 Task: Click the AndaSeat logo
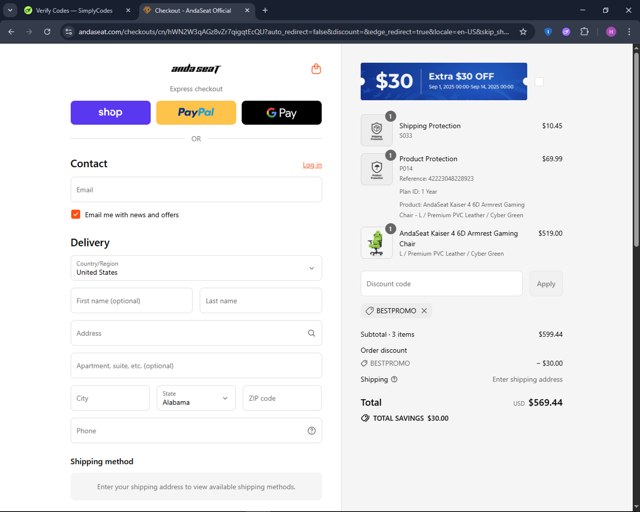point(196,69)
